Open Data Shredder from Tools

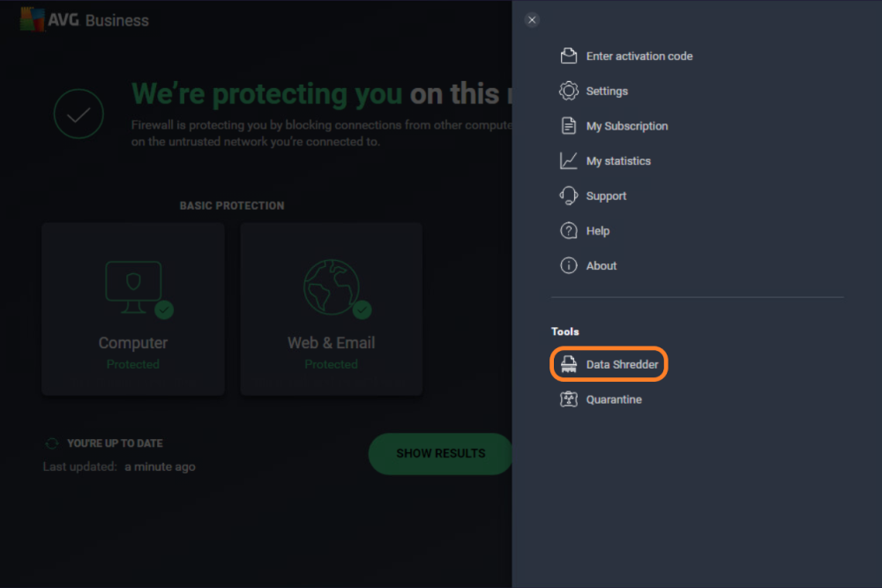click(609, 363)
